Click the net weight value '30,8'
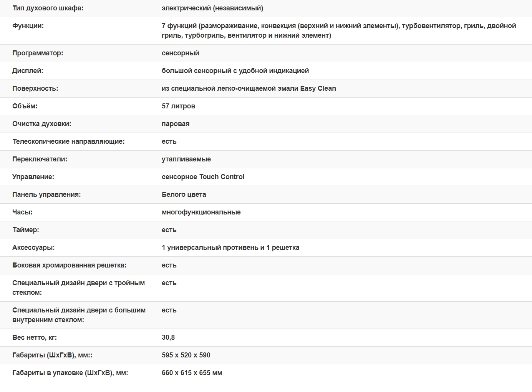The image size is (532, 392). (x=168, y=337)
